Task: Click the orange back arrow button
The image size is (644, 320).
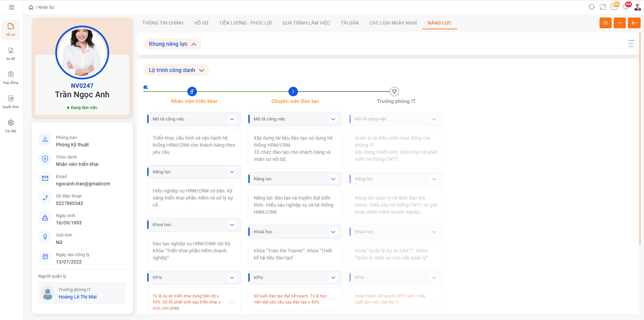Action: (x=634, y=23)
